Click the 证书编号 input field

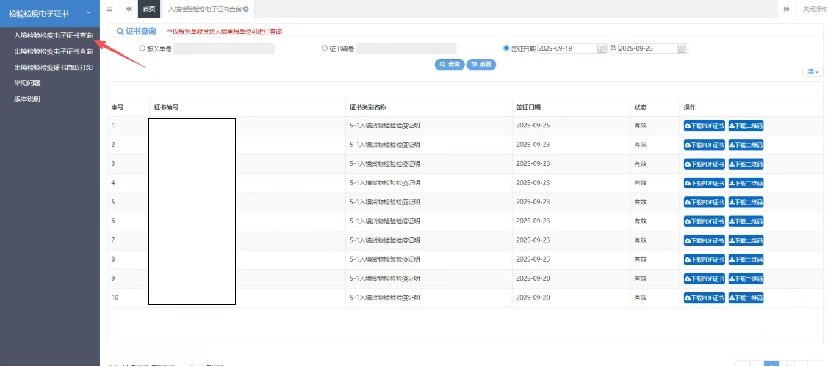click(406, 49)
